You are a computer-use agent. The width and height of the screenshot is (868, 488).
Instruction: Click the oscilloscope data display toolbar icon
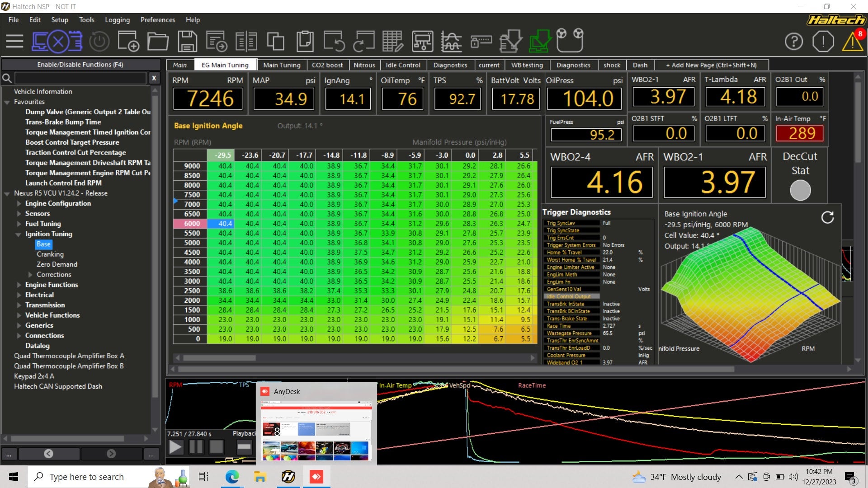click(452, 41)
